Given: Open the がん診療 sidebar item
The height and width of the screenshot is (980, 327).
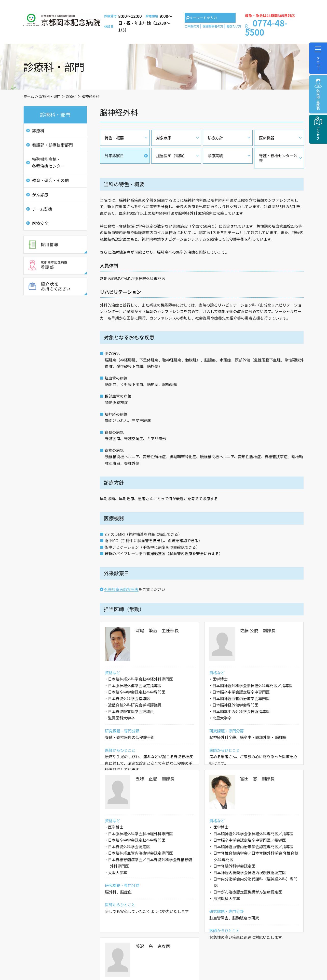Looking at the screenshot, I should 55,195.
